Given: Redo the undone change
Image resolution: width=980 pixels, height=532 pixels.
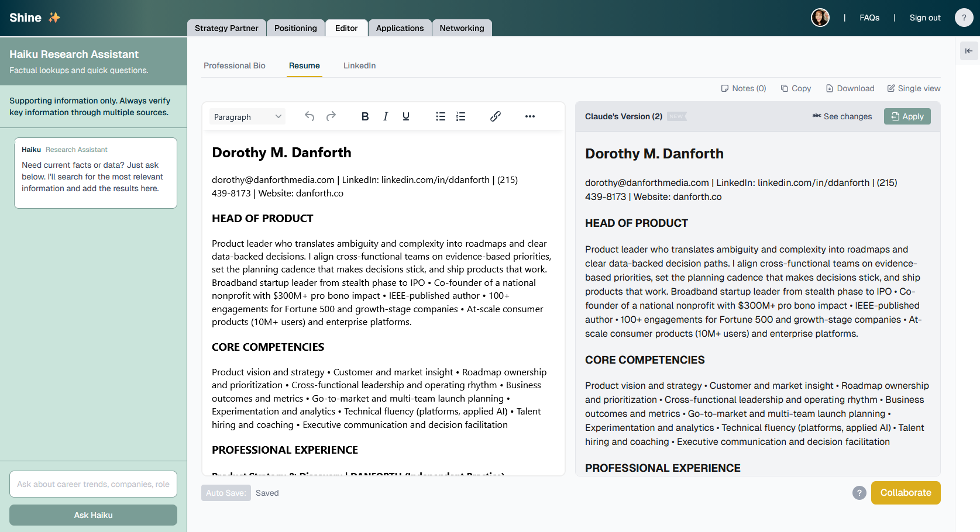Looking at the screenshot, I should [x=331, y=116].
